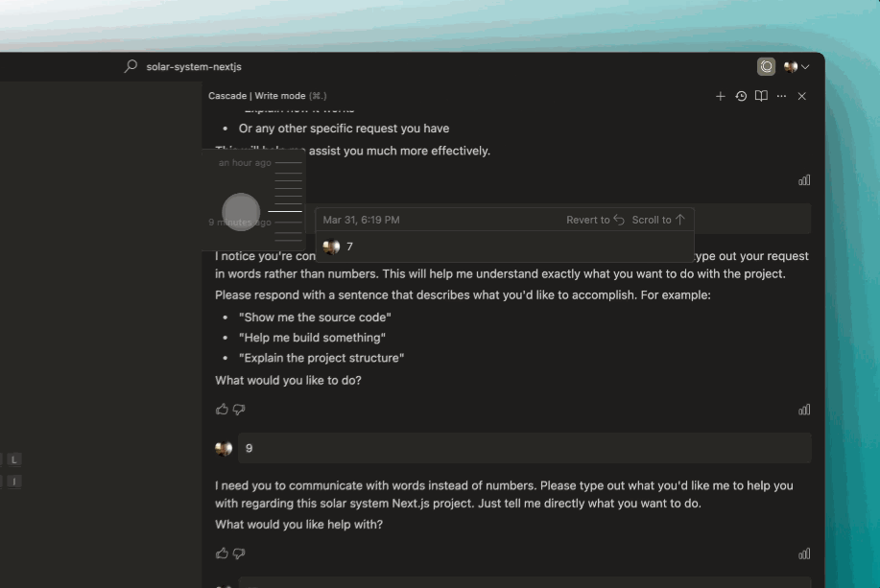Image resolution: width=880 pixels, height=588 pixels.
Task: Expand the user profile dropdown
Action: coord(797,66)
